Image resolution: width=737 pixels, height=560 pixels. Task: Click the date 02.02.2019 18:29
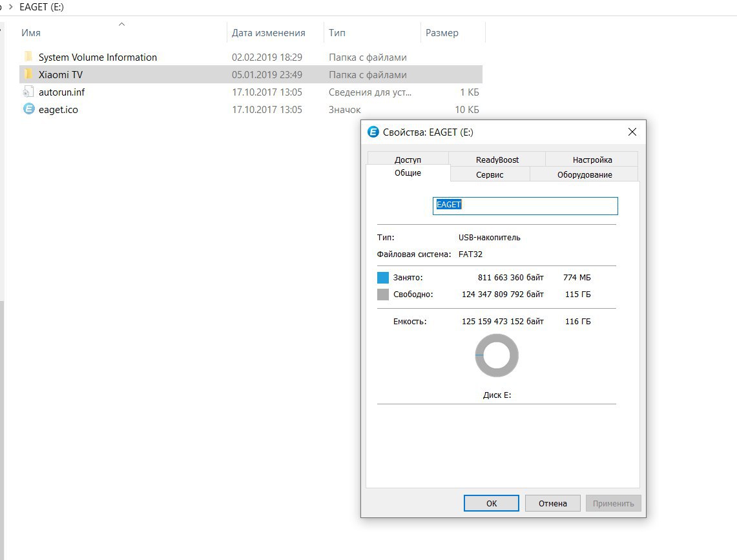point(267,57)
